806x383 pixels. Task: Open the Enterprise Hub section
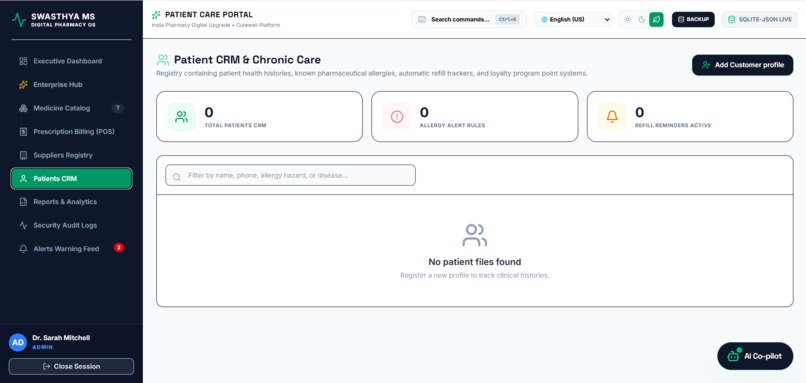pyautogui.click(x=71, y=85)
